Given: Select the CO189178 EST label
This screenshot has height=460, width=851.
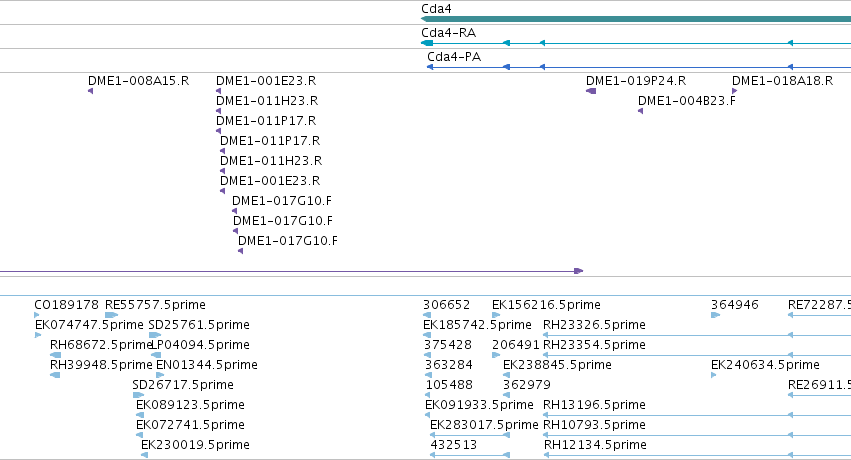Looking at the screenshot, I should click(66, 305).
